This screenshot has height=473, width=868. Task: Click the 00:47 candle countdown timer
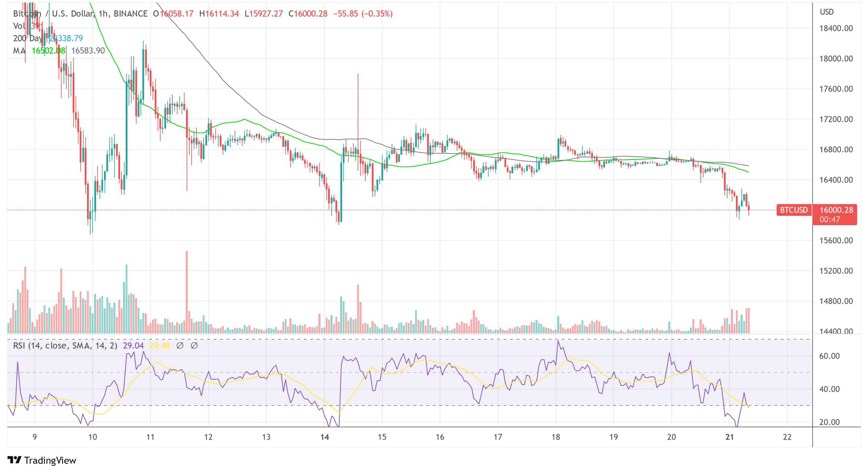click(830, 219)
